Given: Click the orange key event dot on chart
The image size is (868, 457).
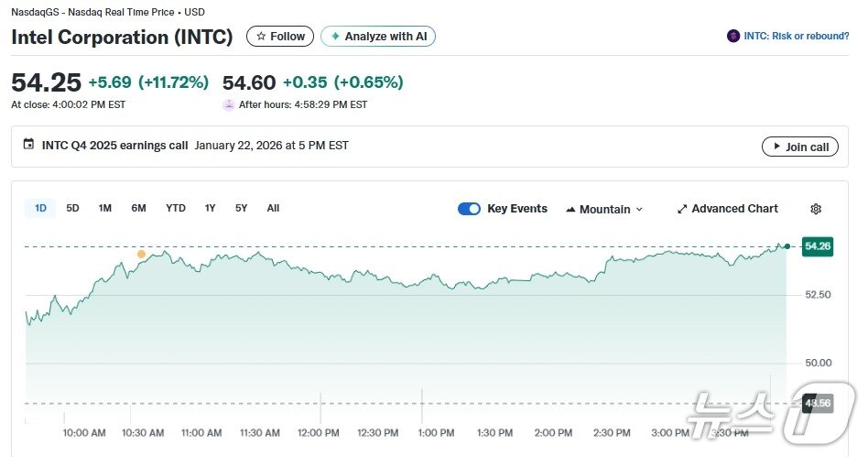Looking at the screenshot, I should [x=141, y=254].
